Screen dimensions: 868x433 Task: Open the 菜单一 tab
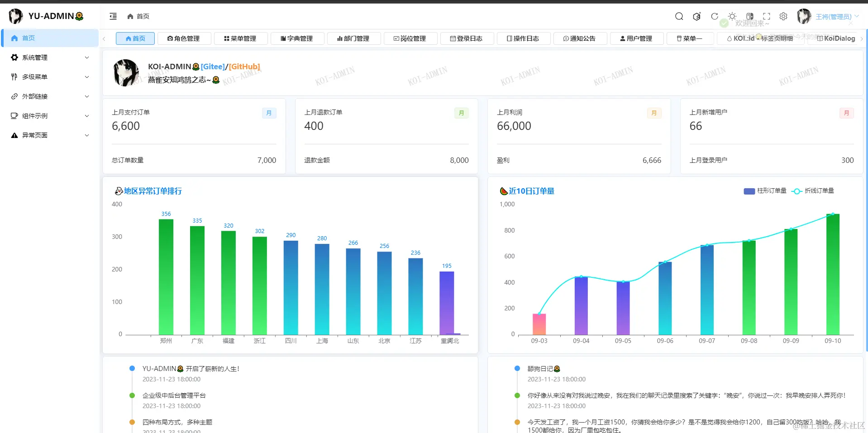click(x=690, y=38)
